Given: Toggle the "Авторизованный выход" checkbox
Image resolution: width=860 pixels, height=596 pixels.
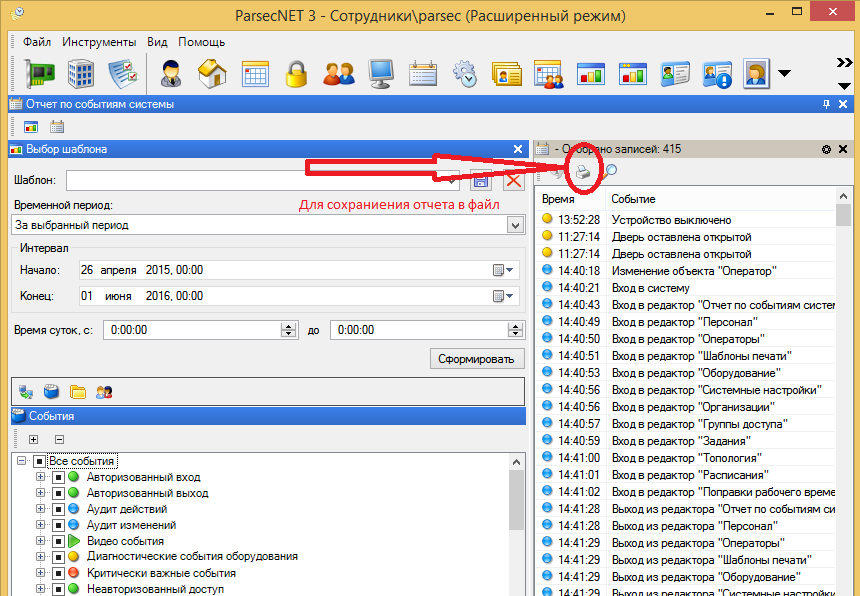Looking at the screenshot, I should (59, 493).
